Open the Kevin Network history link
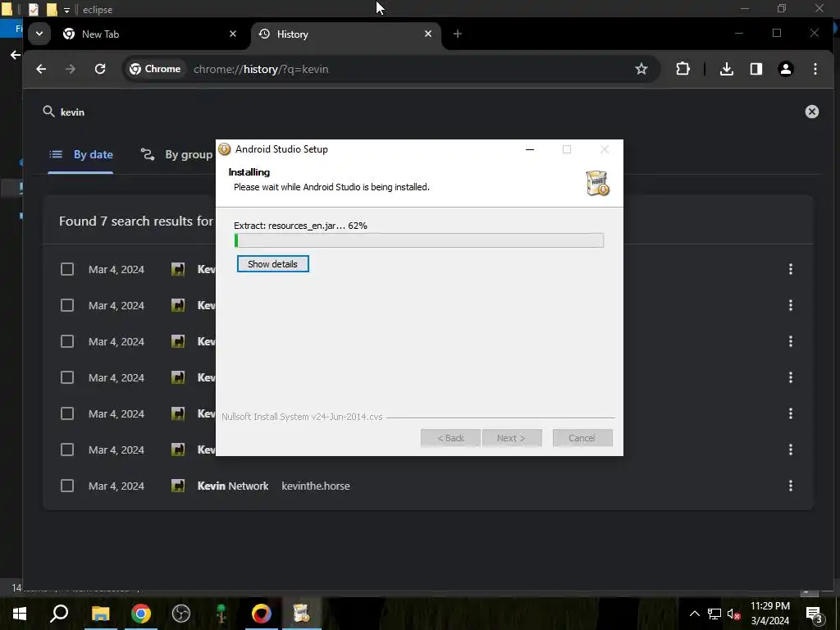The width and height of the screenshot is (840, 630). pyautogui.click(x=232, y=486)
